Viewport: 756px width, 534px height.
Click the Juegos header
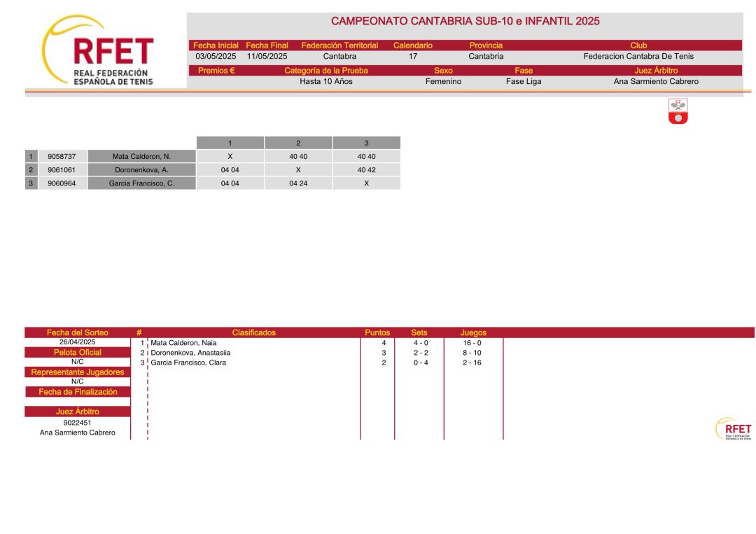coord(473,332)
